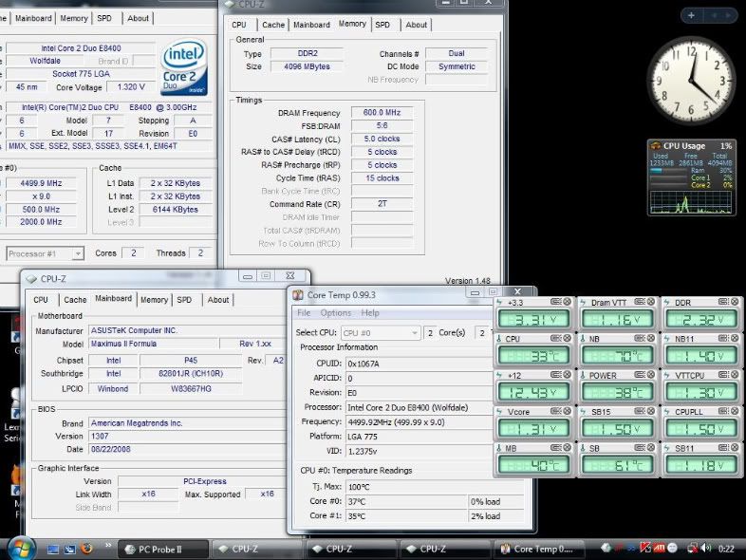This screenshot has width=746, height=560.
Task: Close the Dram VTT monitor tile
Action: pyautogui.click(x=651, y=302)
